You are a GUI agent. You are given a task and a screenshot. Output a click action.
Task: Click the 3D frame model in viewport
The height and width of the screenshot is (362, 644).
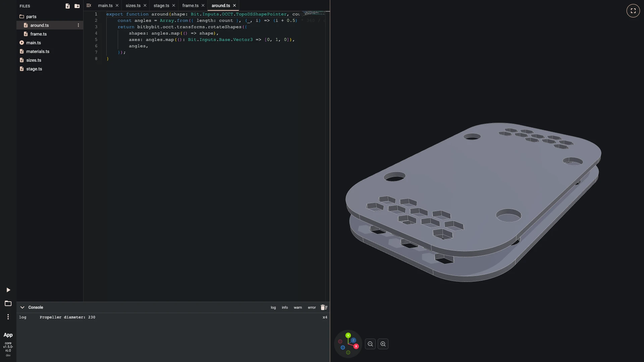[x=473, y=202]
